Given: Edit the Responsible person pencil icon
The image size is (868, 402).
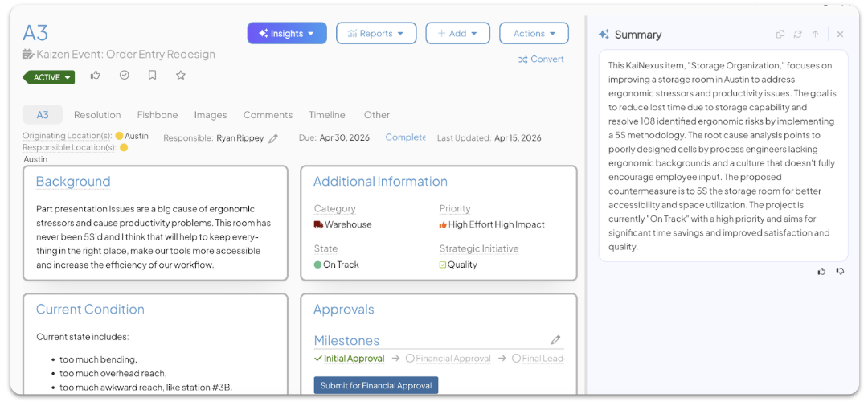Looking at the screenshot, I should 273,138.
